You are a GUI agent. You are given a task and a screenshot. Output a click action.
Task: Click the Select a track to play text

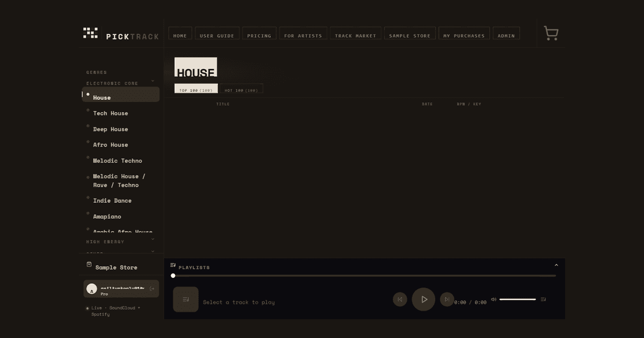239,302
